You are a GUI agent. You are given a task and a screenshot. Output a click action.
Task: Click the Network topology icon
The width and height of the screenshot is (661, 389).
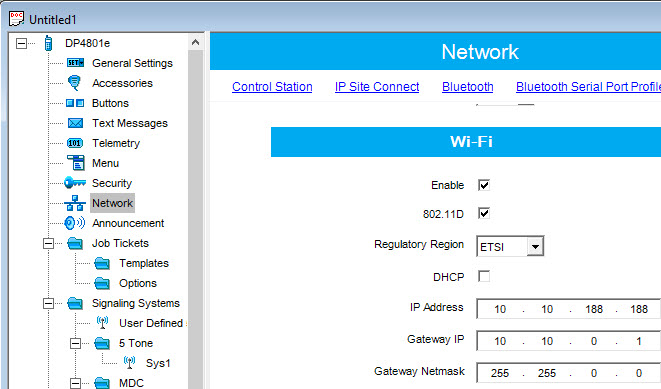[75, 203]
